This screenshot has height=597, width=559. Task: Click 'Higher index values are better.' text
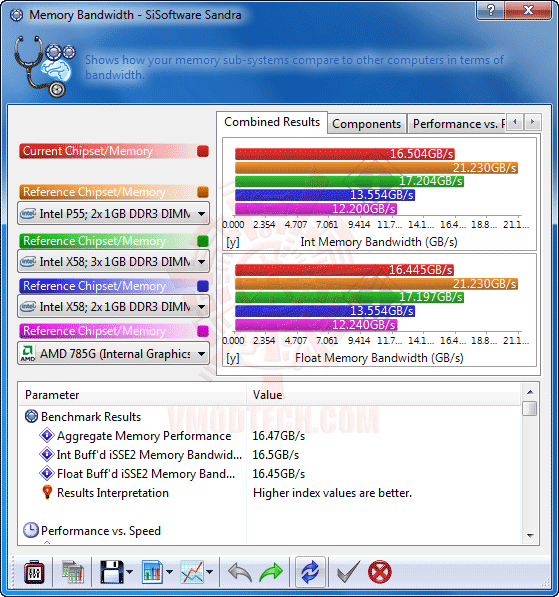332,493
